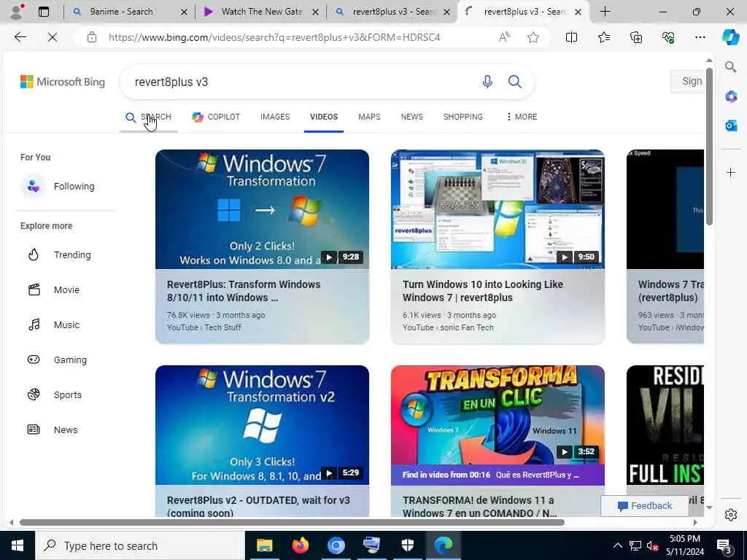This screenshot has width=747, height=560.
Task: Expand the More menu in Bing tabs
Action: click(x=522, y=117)
